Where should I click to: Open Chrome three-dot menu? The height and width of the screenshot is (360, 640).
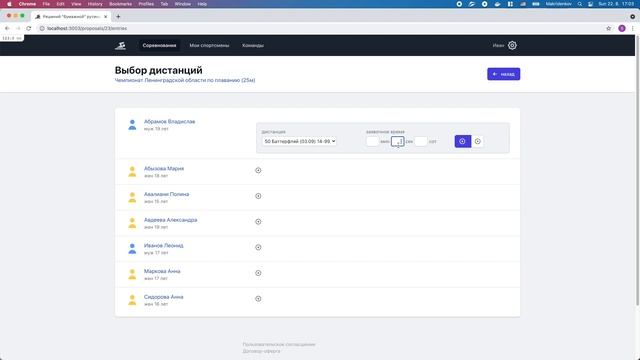(633, 28)
